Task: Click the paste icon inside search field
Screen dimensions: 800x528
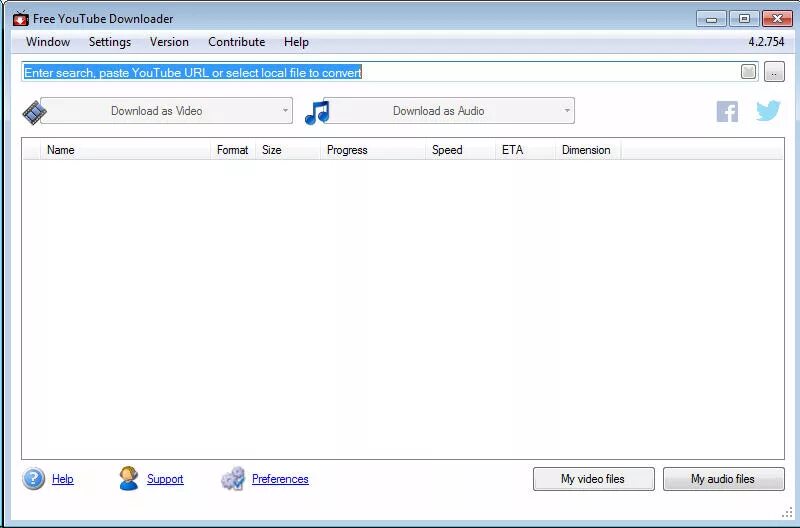Action: coord(748,72)
